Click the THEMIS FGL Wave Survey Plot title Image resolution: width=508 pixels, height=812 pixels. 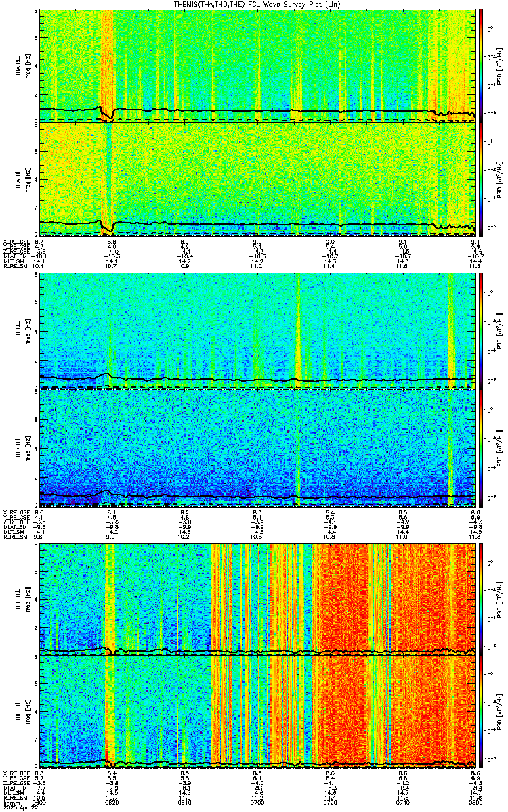pos(257,4)
